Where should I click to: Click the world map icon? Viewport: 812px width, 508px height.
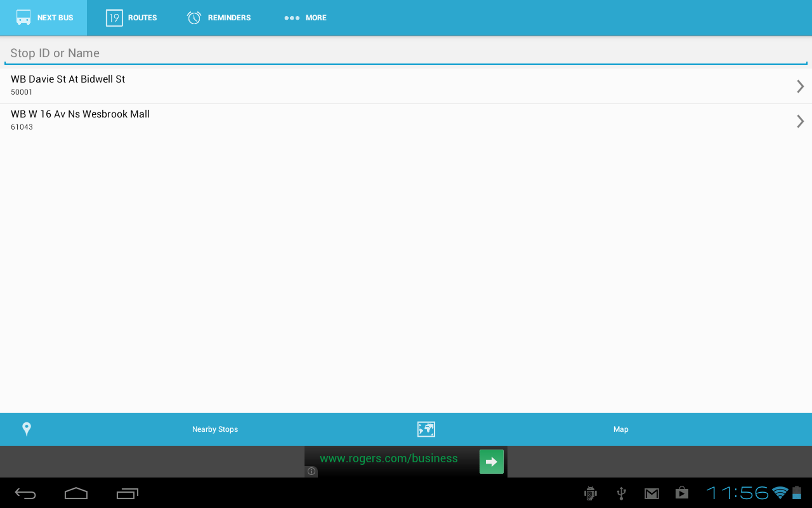tap(426, 429)
